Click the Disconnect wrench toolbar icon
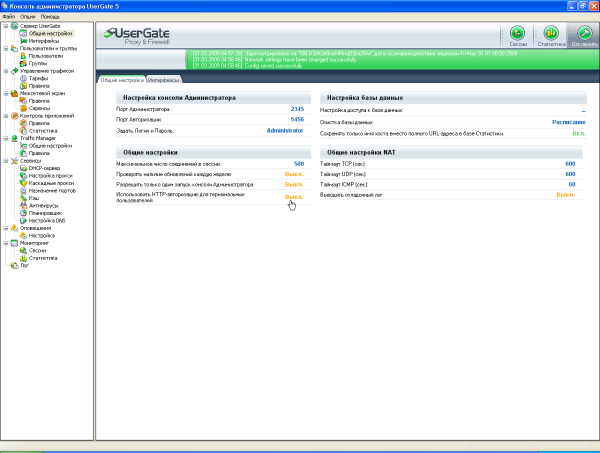 coord(584,33)
